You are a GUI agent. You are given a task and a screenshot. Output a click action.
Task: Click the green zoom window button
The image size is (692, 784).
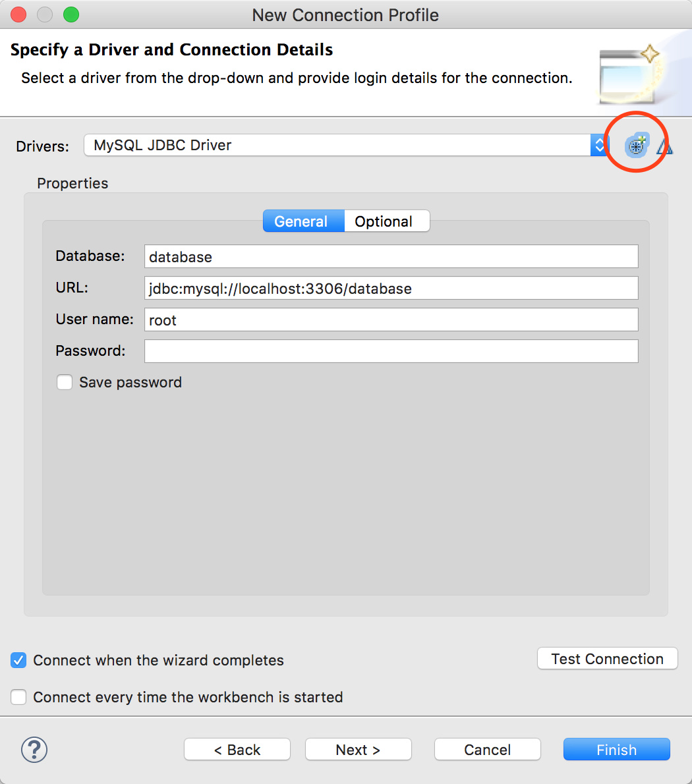coord(71,14)
